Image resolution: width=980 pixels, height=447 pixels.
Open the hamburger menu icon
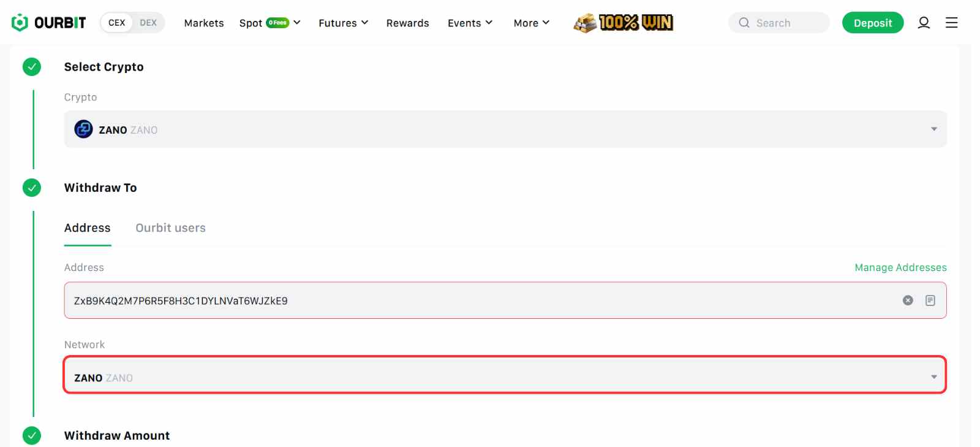point(951,23)
